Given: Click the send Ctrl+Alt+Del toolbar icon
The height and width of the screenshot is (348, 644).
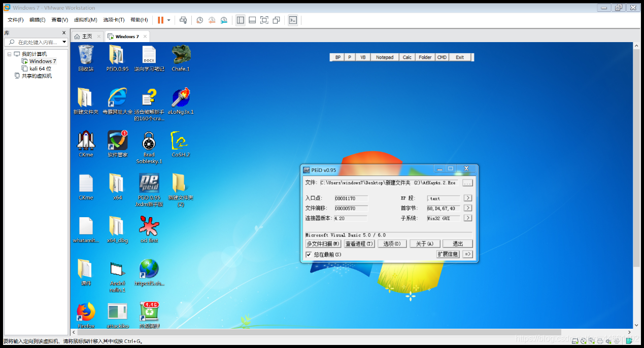Looking at the screenshot, I should [184, 20].
